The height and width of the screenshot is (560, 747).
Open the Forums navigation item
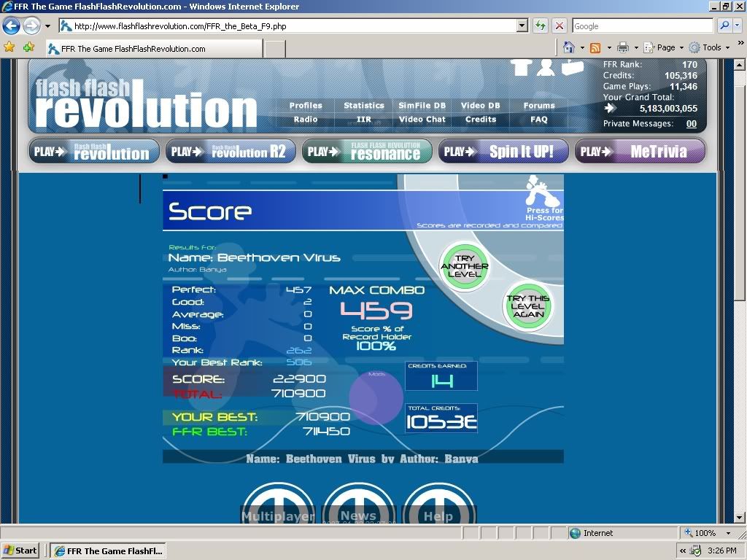pos(539,106)
